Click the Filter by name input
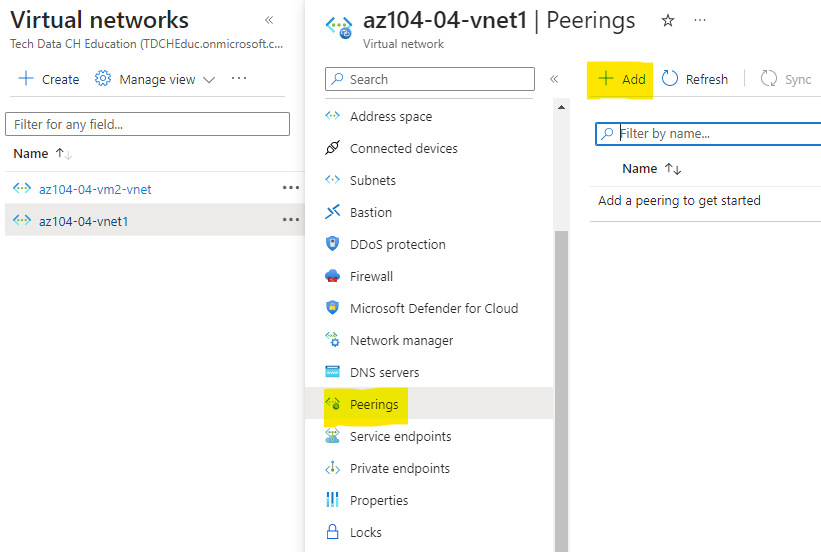The image size is (821, 552). click(708, 134)
